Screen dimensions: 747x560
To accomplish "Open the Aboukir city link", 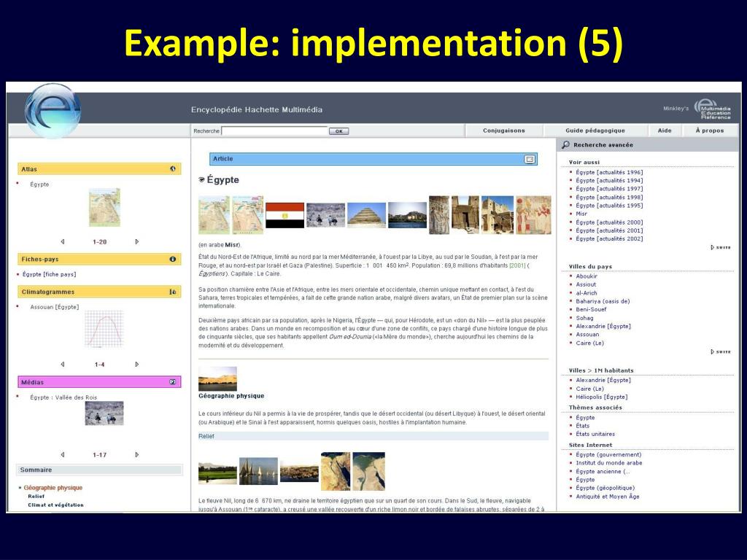I will 587,276.
